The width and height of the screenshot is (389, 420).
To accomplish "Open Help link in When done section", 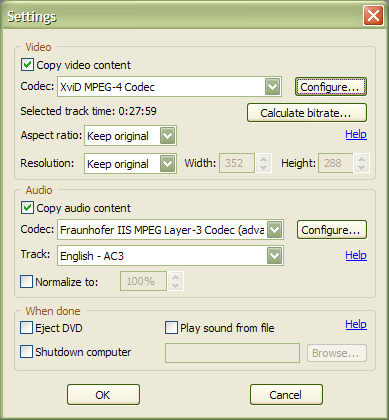I will click(356, 324).
